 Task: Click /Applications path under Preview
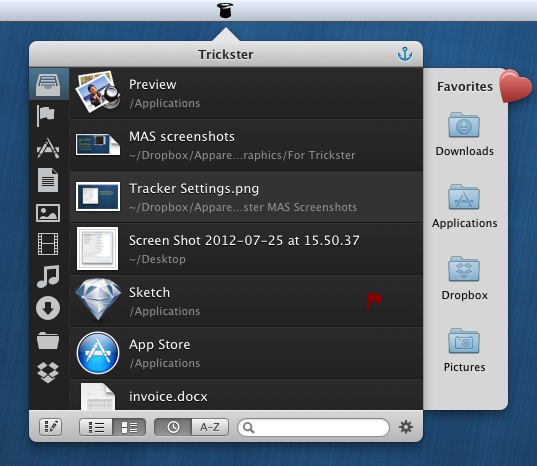165,103
